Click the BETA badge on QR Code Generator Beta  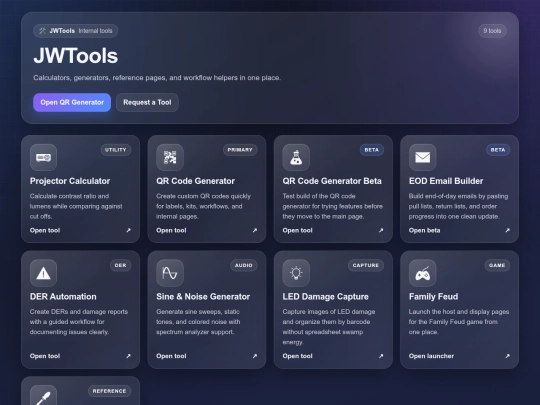tap(372, 150)
